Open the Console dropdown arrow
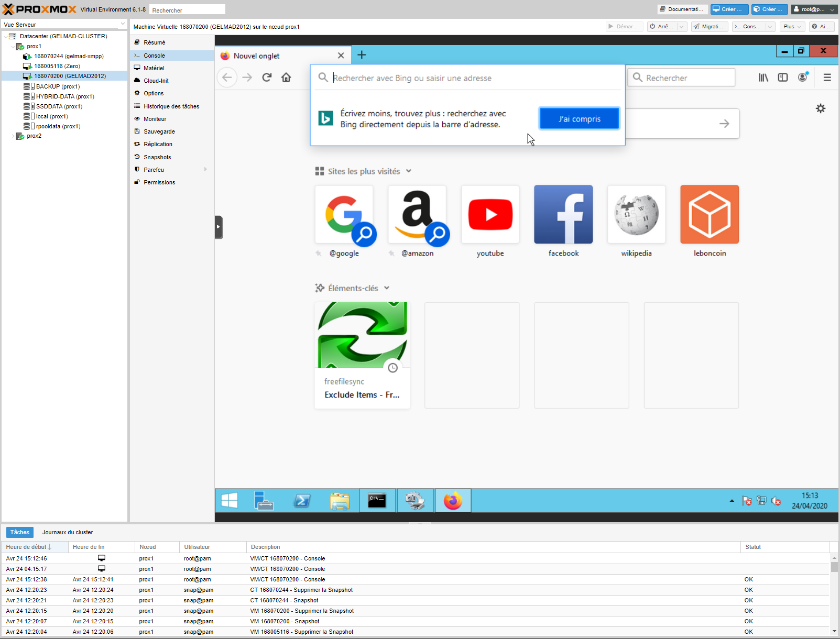Image resolution: width=840 pixels, height=639 pixels. coord(770,27)
